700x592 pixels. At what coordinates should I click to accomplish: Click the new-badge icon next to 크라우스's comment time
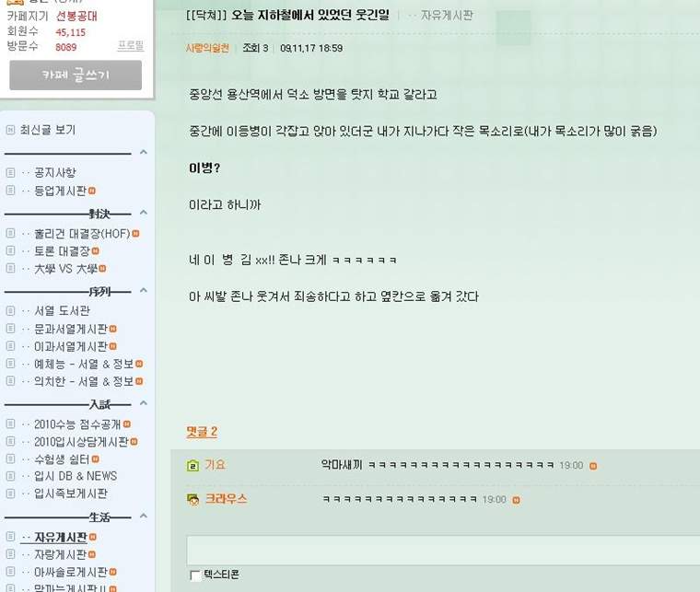click(516, 500)
